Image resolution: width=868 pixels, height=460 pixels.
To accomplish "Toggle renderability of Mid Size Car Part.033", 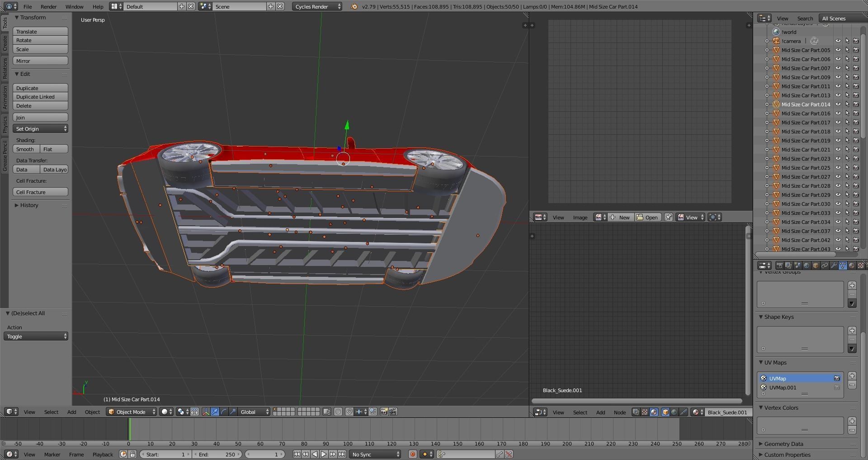I will coord(856,213).
